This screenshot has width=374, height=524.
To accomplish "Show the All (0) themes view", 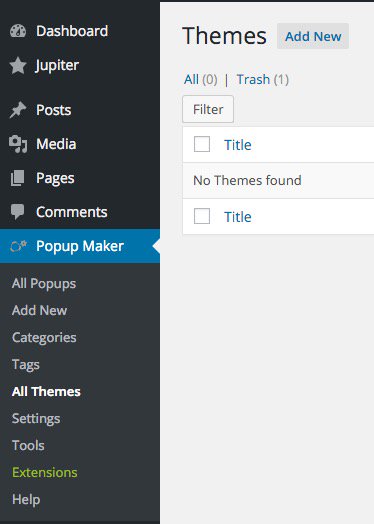I will point(201,80).
